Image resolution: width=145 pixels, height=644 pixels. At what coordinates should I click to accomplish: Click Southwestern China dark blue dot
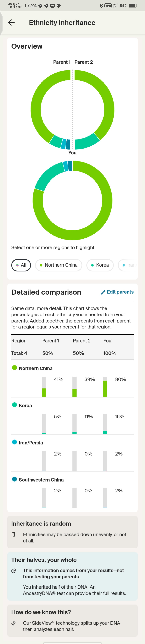point(15,479)
